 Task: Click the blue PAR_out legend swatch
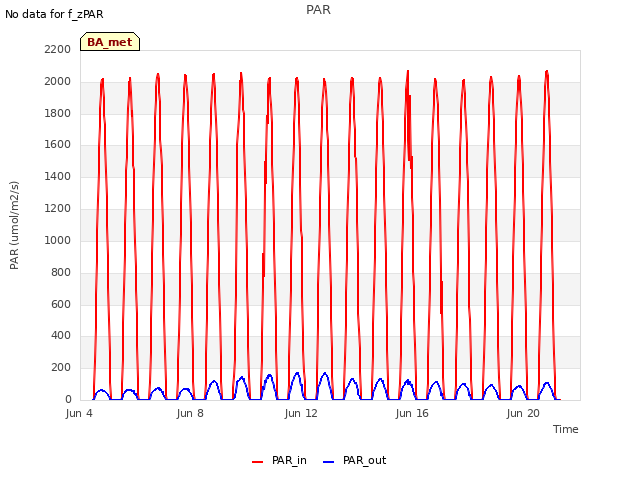[x=328, y=462]
